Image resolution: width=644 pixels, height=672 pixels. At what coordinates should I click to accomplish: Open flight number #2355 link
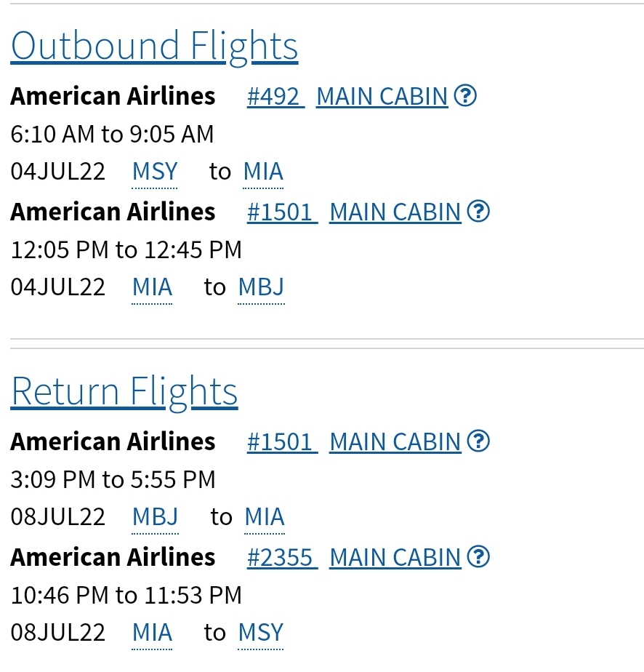tap(281, 557)
